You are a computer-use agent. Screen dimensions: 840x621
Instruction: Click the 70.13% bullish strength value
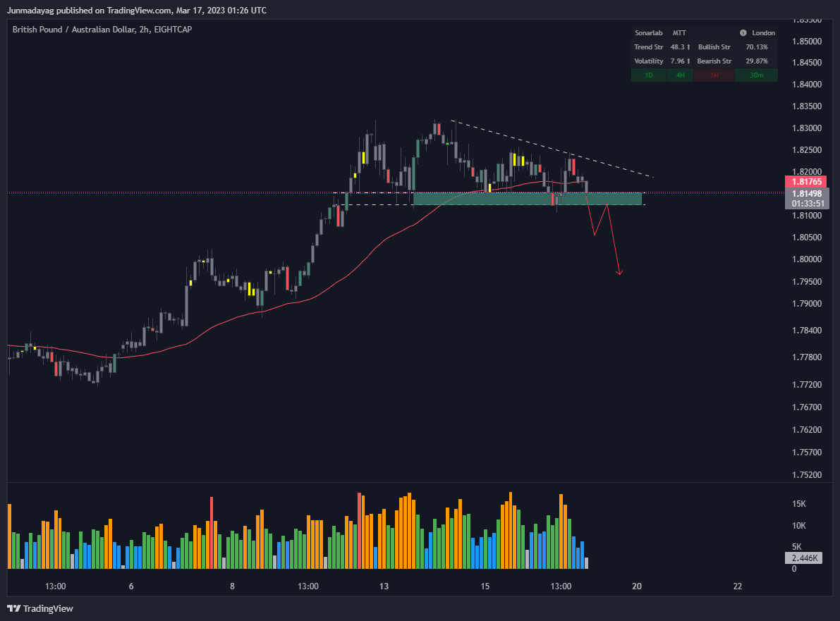757,47
